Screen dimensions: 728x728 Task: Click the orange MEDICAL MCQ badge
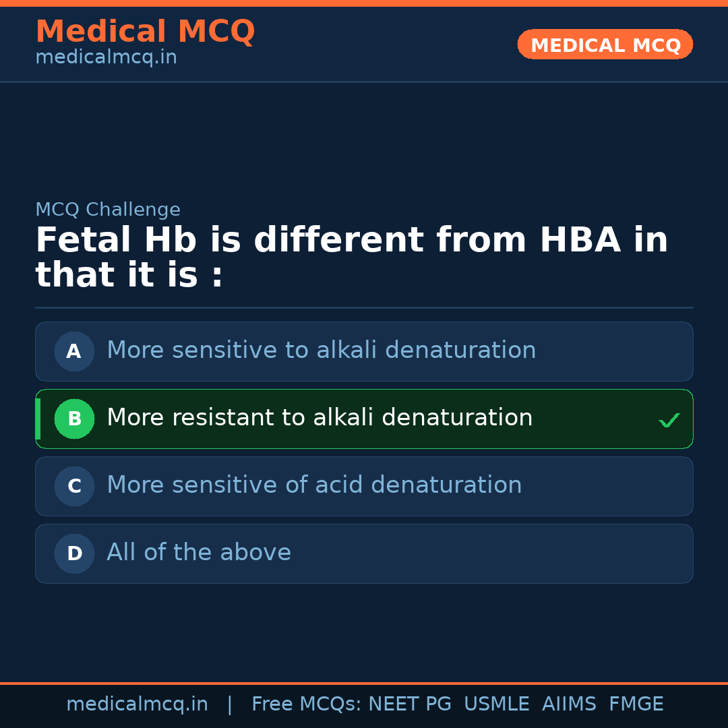click(x=605, y=45)
